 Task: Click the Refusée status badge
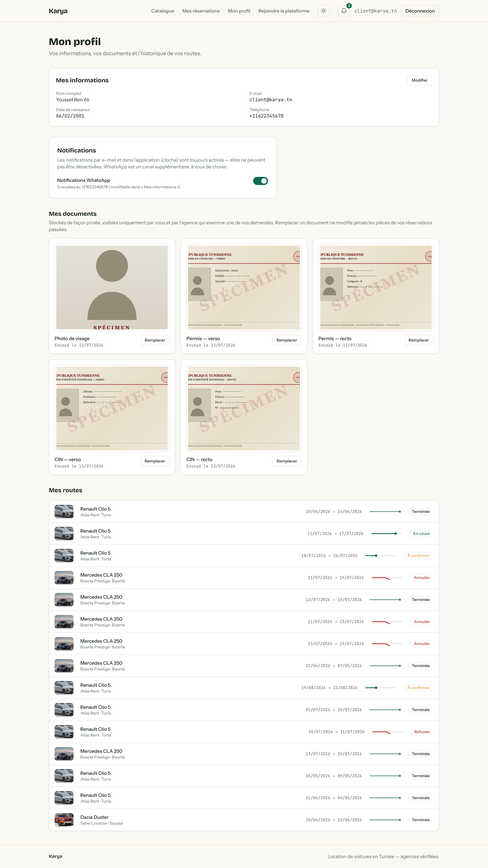(x=422, y=732)
